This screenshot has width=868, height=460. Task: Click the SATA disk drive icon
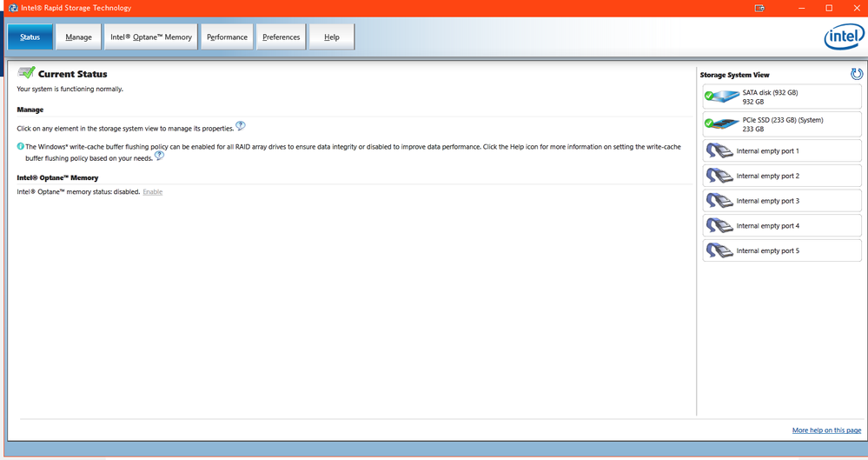[x=722, y=97]
